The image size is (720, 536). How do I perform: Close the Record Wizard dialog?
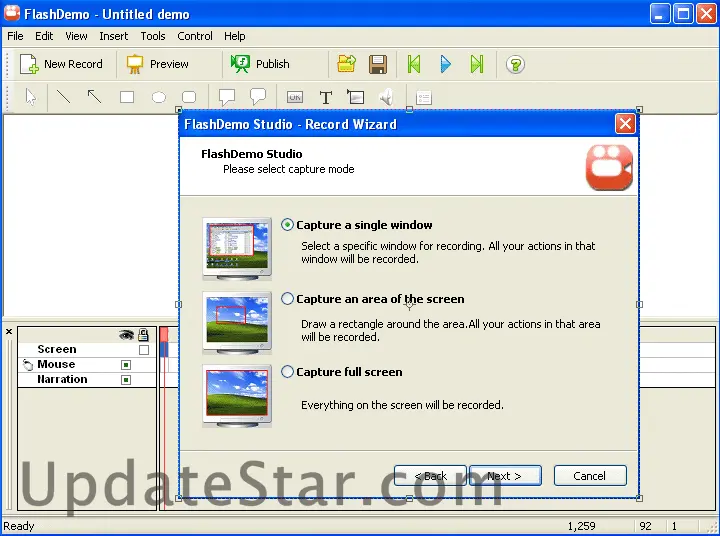(625, 124)
